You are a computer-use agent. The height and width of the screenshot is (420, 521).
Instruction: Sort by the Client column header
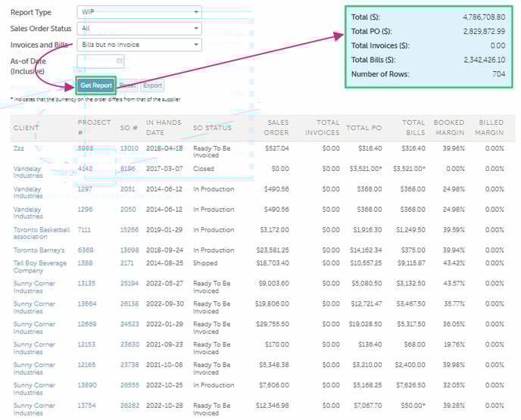(27, 128)
